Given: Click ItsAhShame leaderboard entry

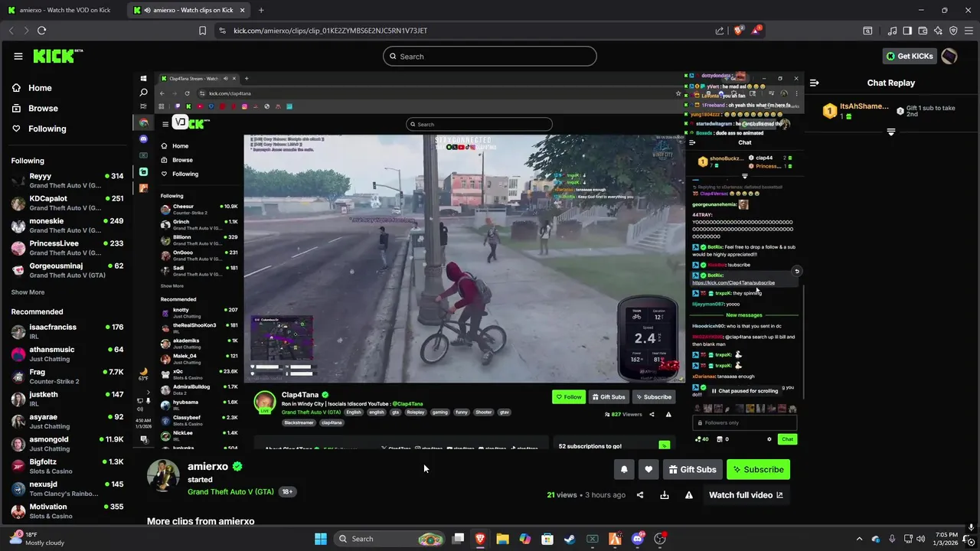Looking at the screenshot, I should (856, 111).
